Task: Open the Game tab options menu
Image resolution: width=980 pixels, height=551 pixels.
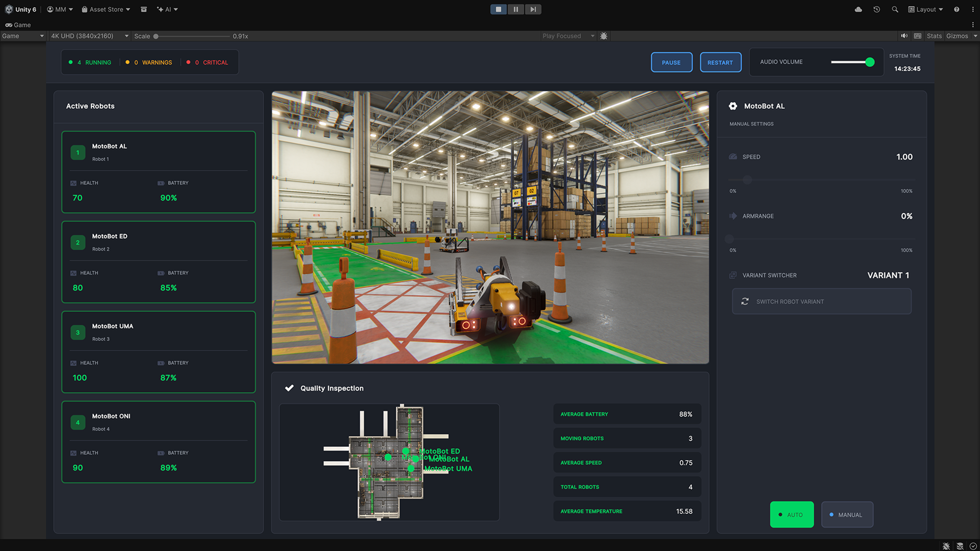Action: [973, 25]
